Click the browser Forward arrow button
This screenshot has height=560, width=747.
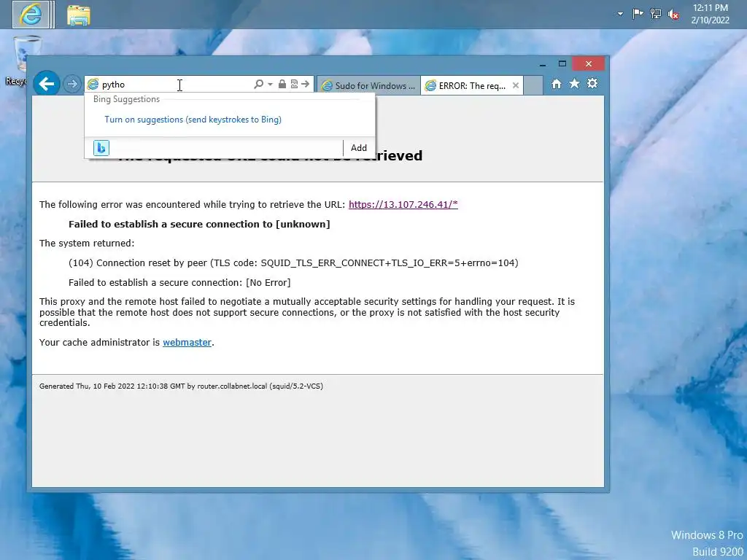click(x=72, y=85)
